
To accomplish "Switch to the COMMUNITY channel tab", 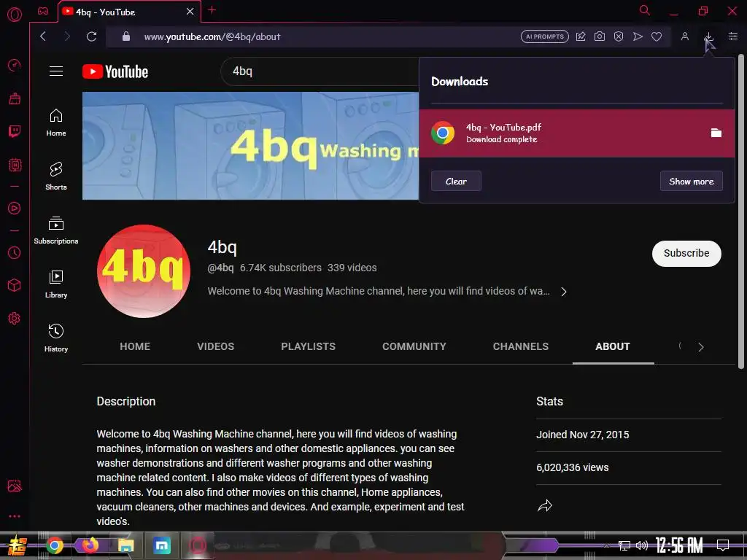I will pyautogui.click(x=414, y=346).
